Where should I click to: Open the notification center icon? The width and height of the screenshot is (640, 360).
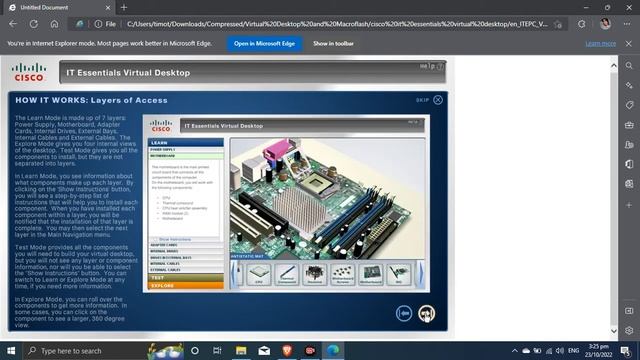pos(625,351)
